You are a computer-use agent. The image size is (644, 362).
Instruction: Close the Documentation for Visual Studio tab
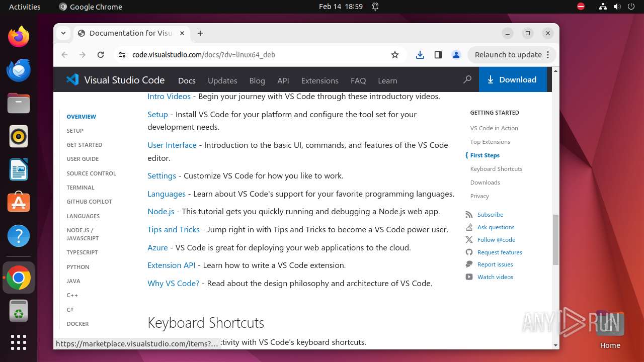point(182,33)
